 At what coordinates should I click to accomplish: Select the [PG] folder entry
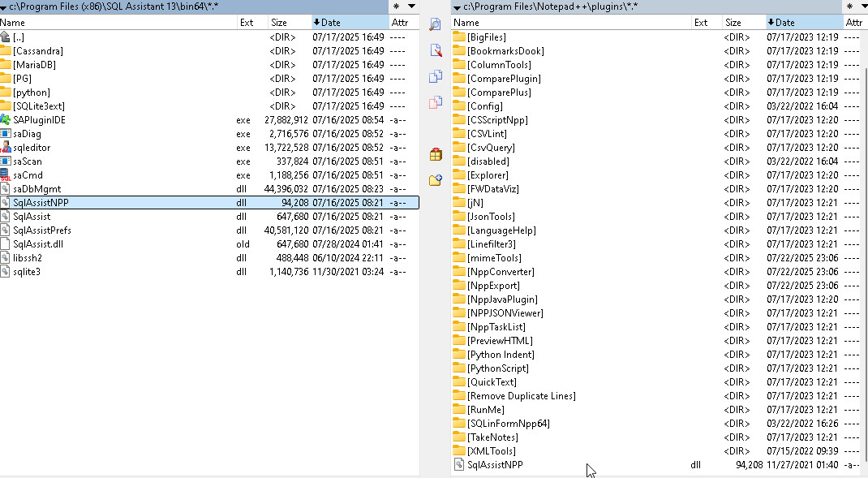[209, 79]
